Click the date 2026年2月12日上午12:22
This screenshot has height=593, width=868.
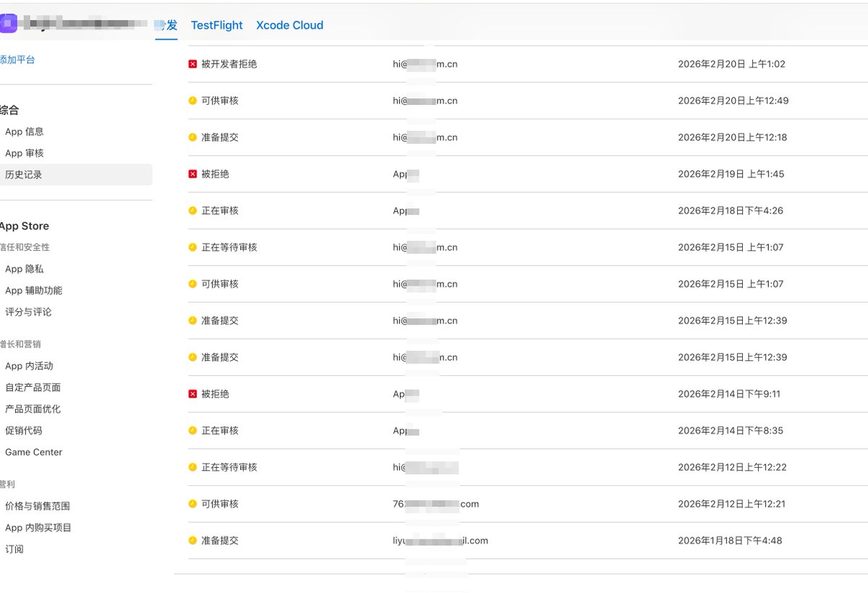pyautogui.click(x=732, y=467)
